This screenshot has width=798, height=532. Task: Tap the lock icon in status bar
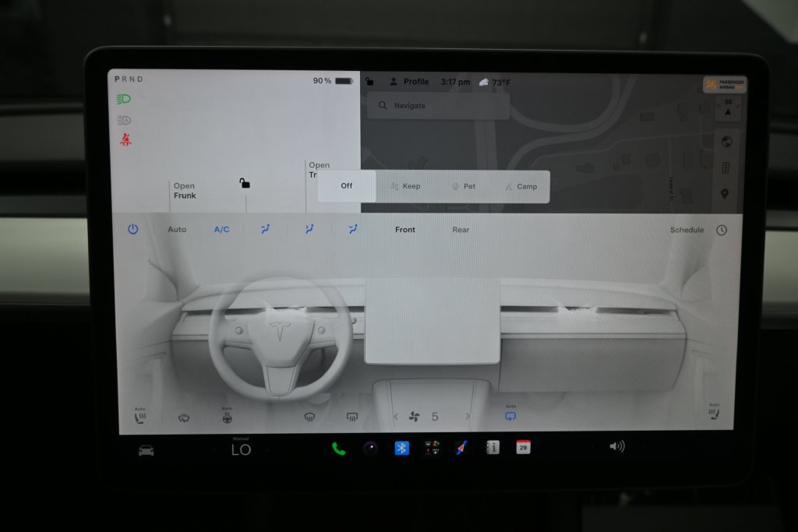[370, 81]
